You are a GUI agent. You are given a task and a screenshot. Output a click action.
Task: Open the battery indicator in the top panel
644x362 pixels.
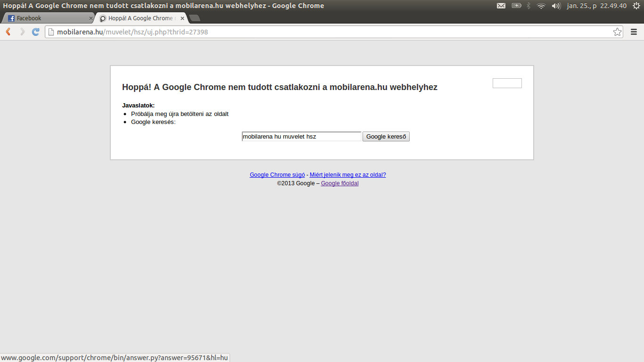[517, 6]
